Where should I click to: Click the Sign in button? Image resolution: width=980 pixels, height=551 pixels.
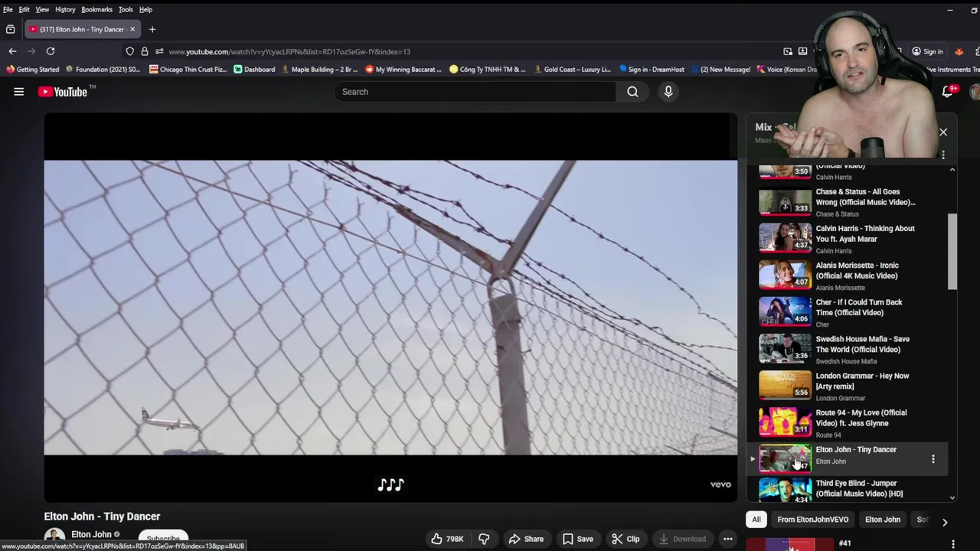point(927,51)
